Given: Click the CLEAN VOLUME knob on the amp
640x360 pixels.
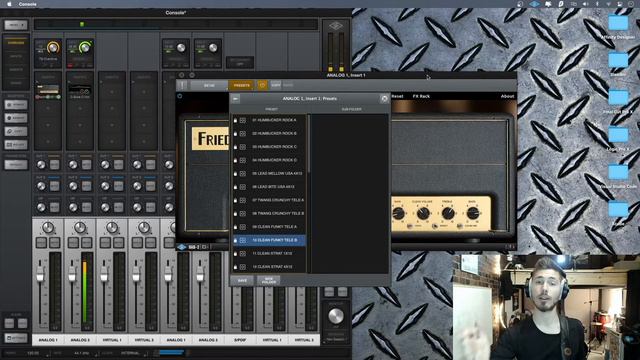Looking at the screenshot, I should [x=423, y=213].
